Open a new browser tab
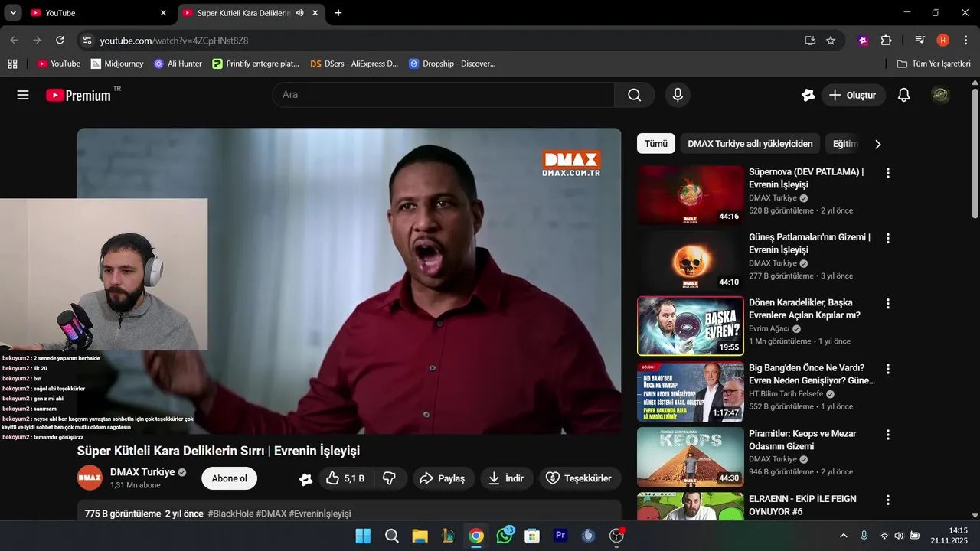The height and width of the screenshot is (551, 980). coord(338,13)
